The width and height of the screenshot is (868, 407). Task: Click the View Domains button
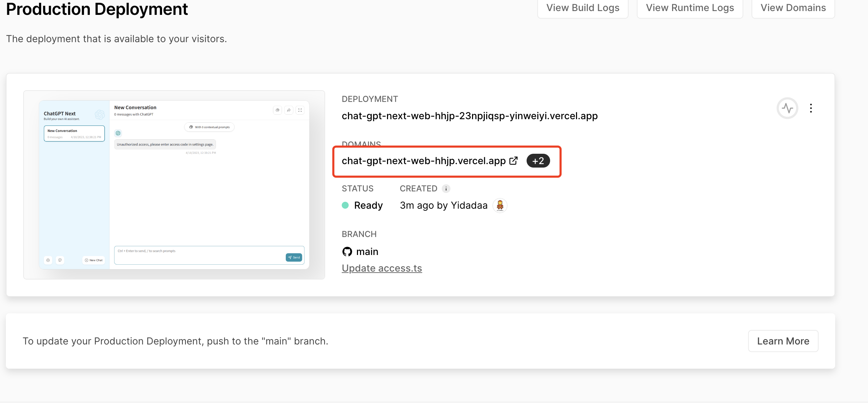793,8
